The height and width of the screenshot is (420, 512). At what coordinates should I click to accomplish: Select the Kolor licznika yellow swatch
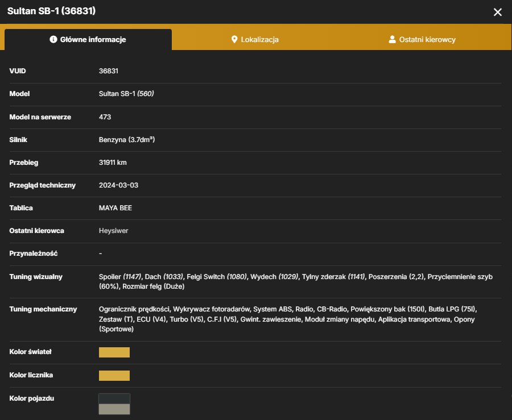pos(114,375)
